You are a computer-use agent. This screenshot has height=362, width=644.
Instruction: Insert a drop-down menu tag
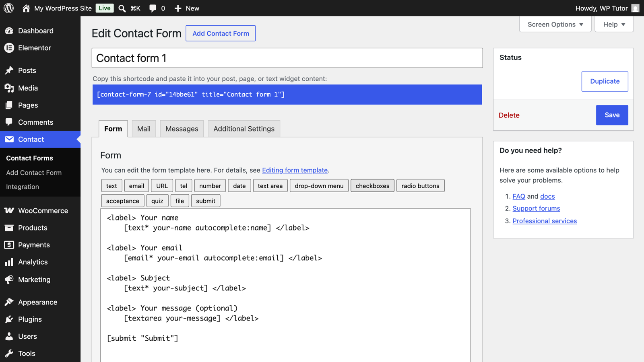(319, 186)
